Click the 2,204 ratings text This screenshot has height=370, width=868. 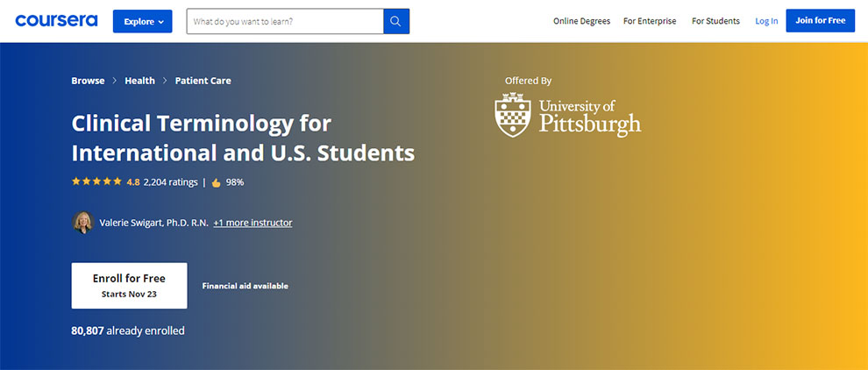(x=170, y=182)
